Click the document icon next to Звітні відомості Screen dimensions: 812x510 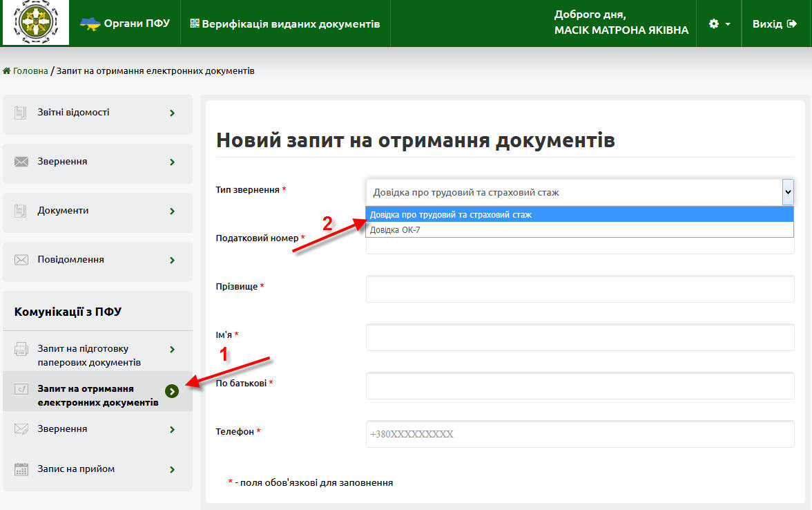pos(21,113)
